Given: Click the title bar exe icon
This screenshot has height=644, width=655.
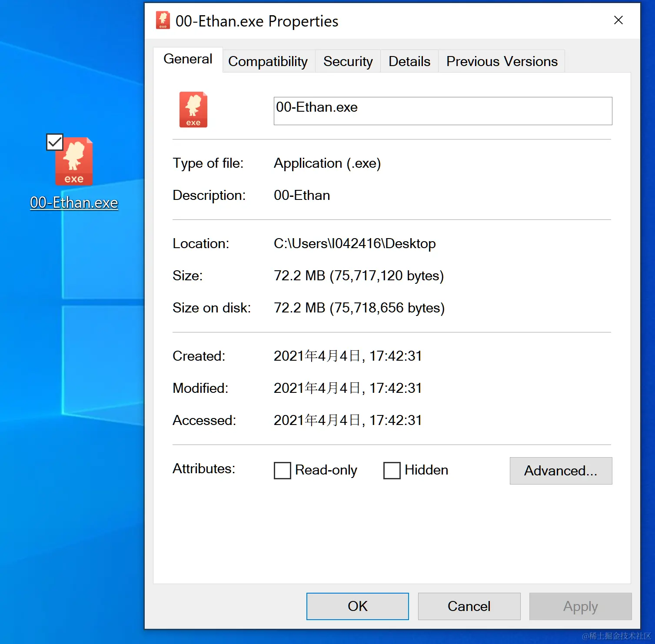Looking at the screenshot, I should click(163, 20).
